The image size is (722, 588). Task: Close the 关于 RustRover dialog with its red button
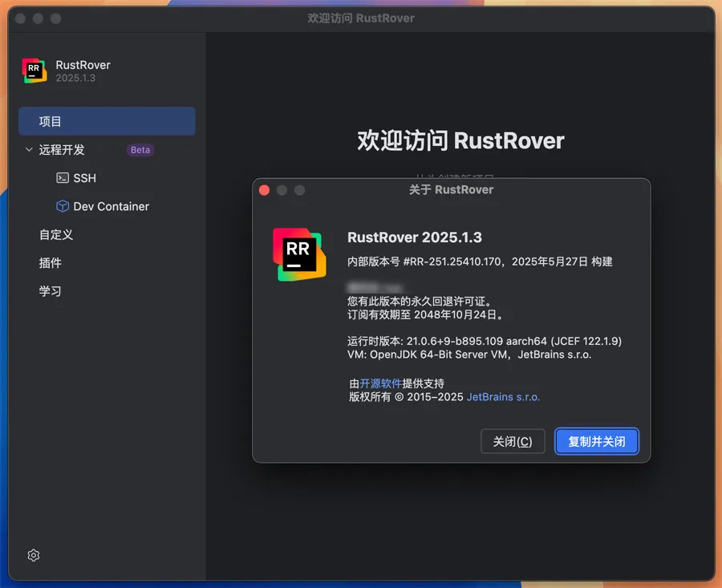(264, 190)
